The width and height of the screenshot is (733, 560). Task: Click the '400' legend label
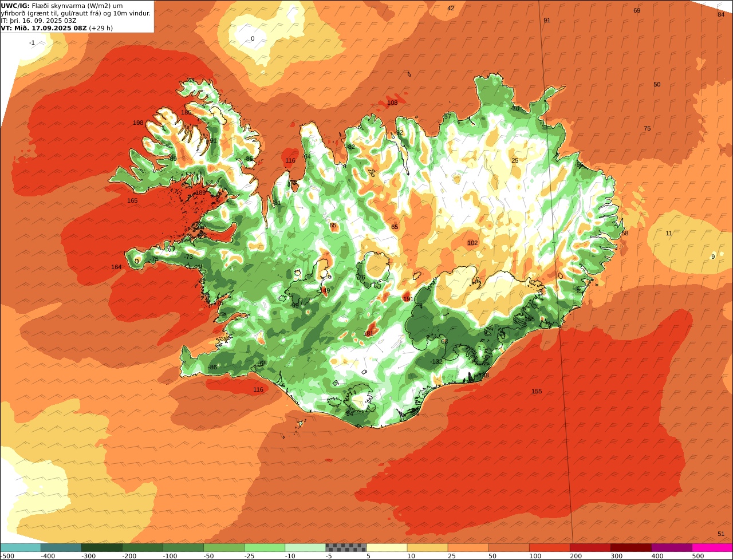point(657,556)
